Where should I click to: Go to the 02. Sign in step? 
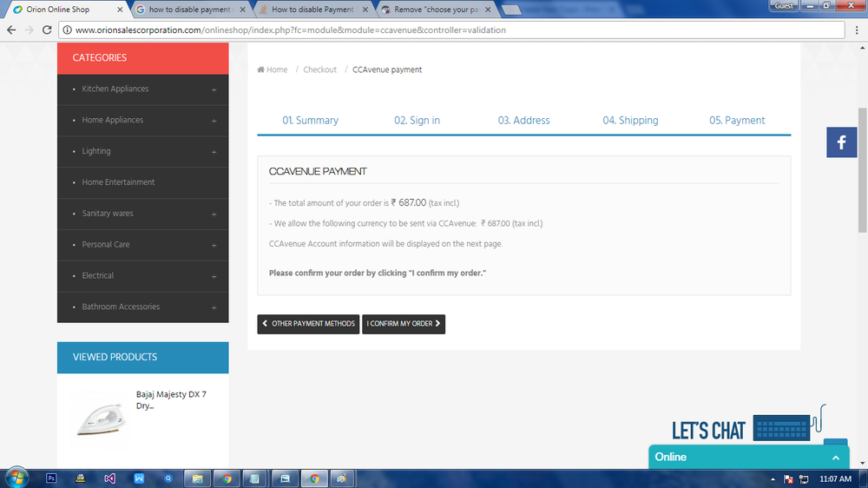click(417, 120)
